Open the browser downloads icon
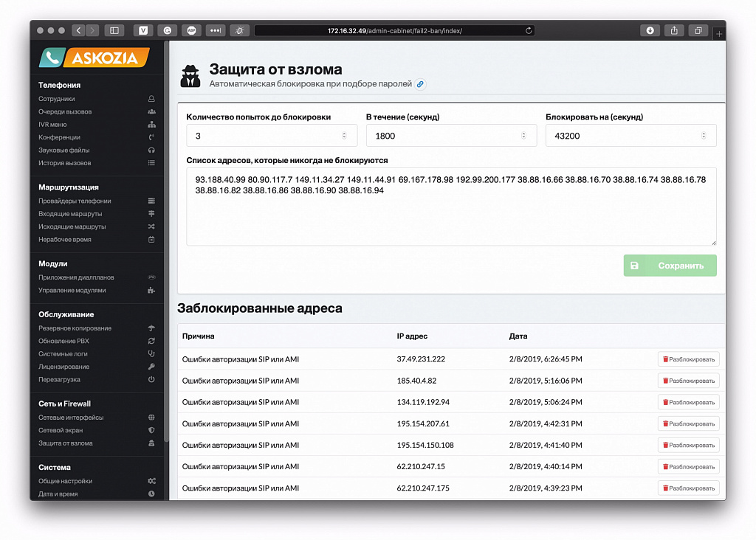The image size is (756, 540). coord(650,30)
